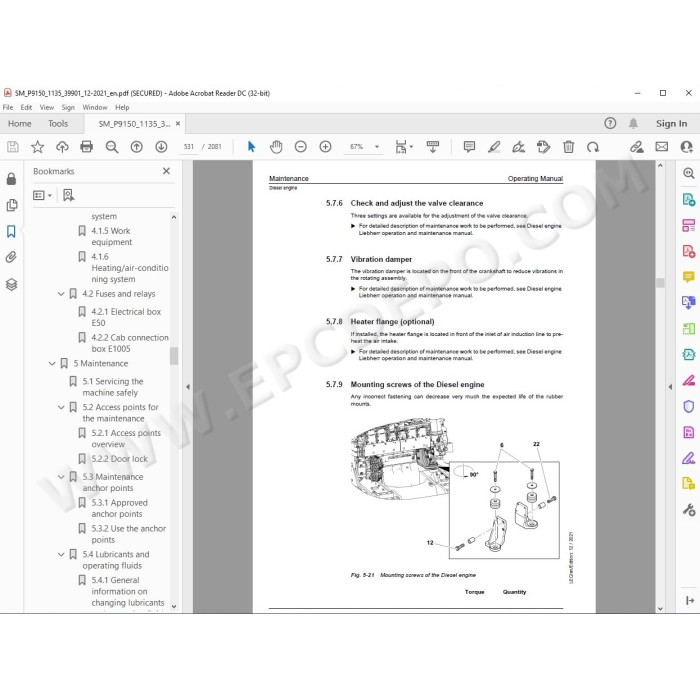Screen dimensions: 700x700
Task: Open the find text magnifier icon
Action: point(112,147)
